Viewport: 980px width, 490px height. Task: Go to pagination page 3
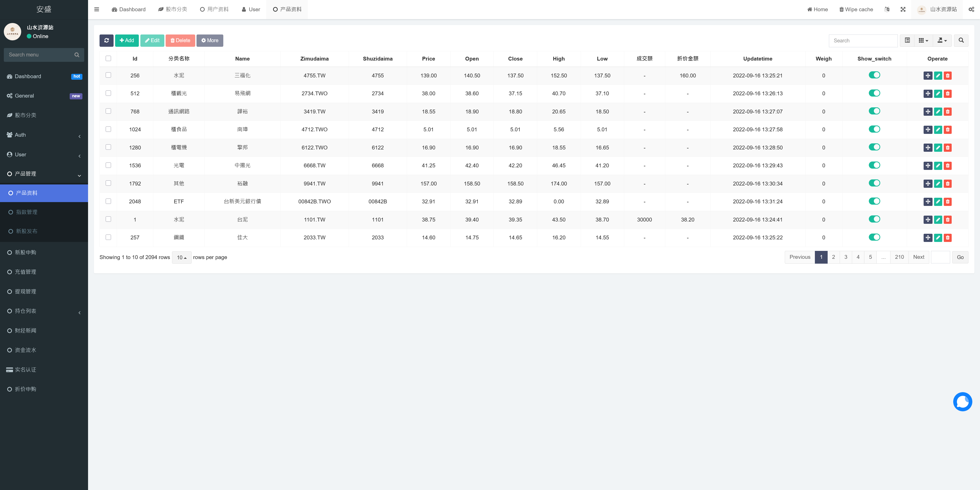pyautogui.click(x=846, y=257)
